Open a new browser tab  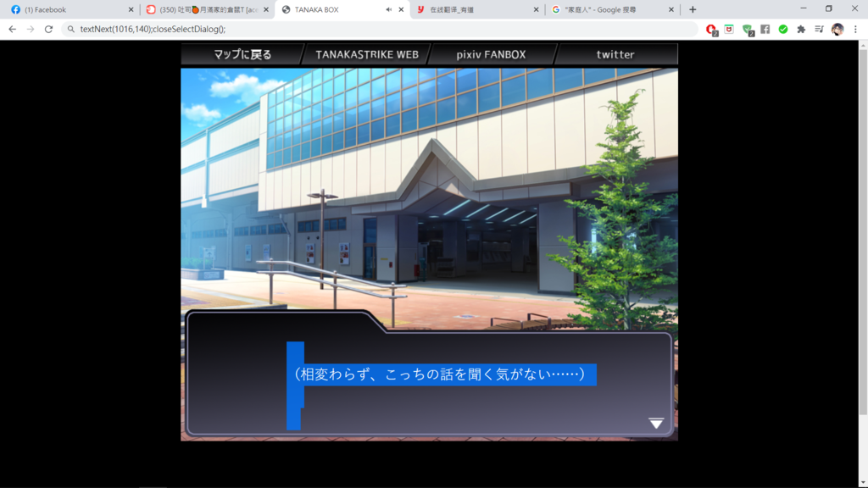[693, 9]
